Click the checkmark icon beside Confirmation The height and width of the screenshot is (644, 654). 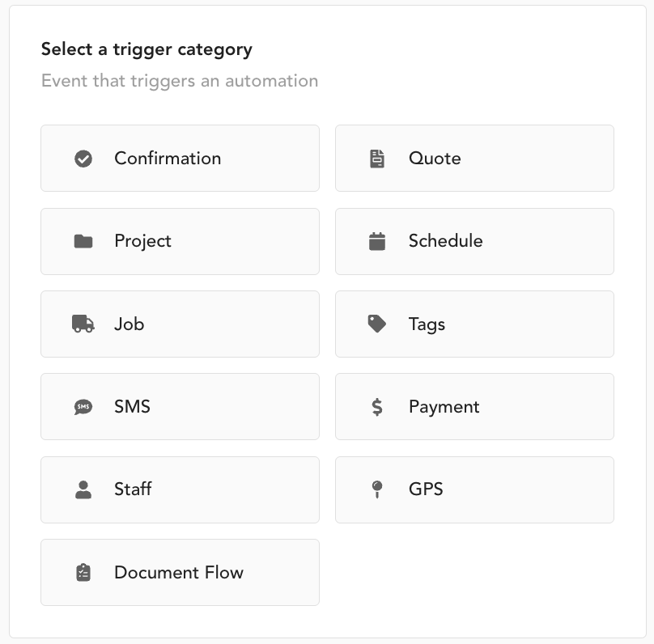(83, 159)
